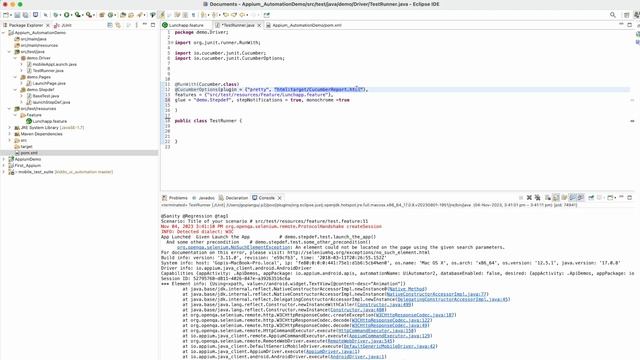Expand the First_Appium project
640x360 pixels.
click(4, 165)
